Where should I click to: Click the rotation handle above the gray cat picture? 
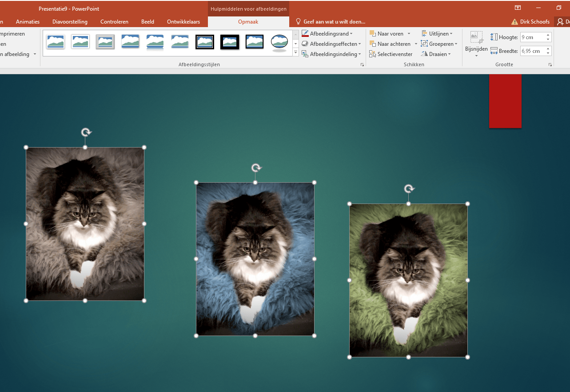(86, 132)
